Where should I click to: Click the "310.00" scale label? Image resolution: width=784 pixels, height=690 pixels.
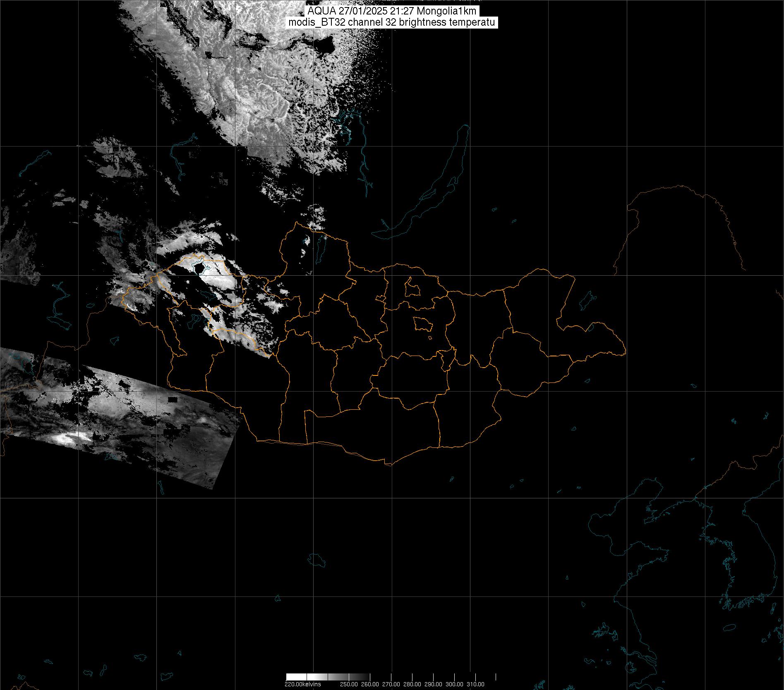[x=475, y=684]
